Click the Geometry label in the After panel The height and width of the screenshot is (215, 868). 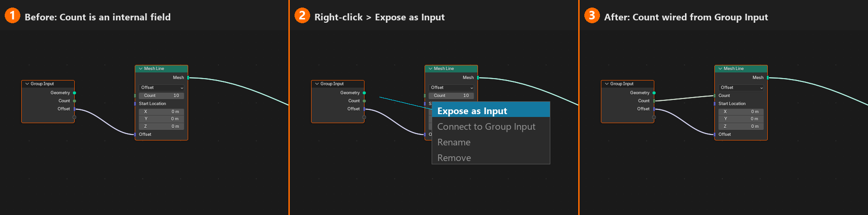pos(640,93)
